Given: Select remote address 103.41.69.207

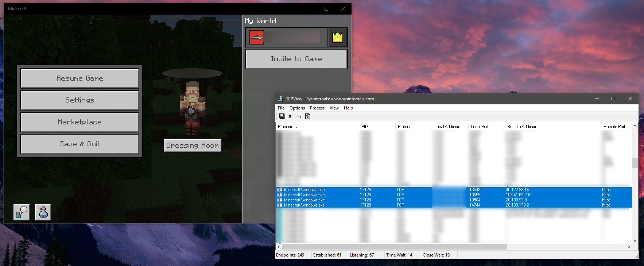Looking at the screenshot, I should (x=518, y=195).
